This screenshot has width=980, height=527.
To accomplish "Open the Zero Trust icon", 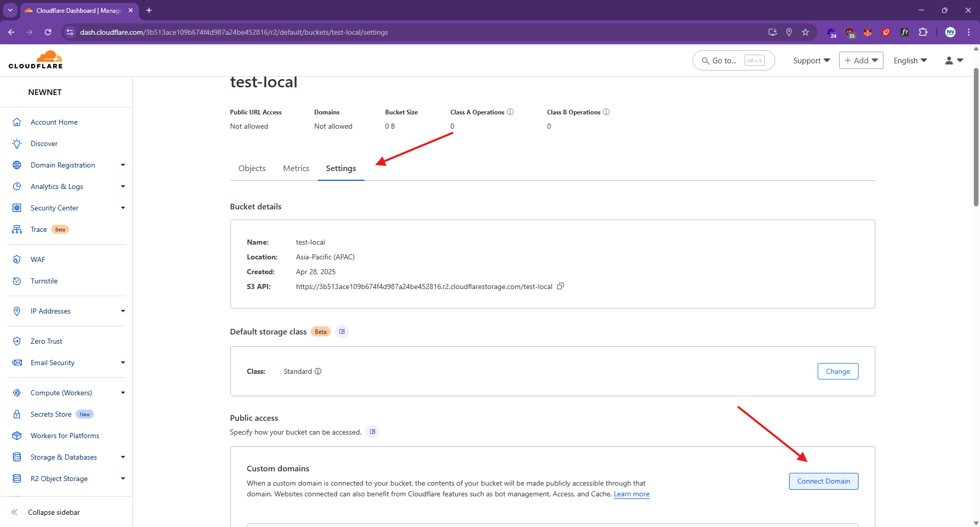I will (x=17, y=341).
